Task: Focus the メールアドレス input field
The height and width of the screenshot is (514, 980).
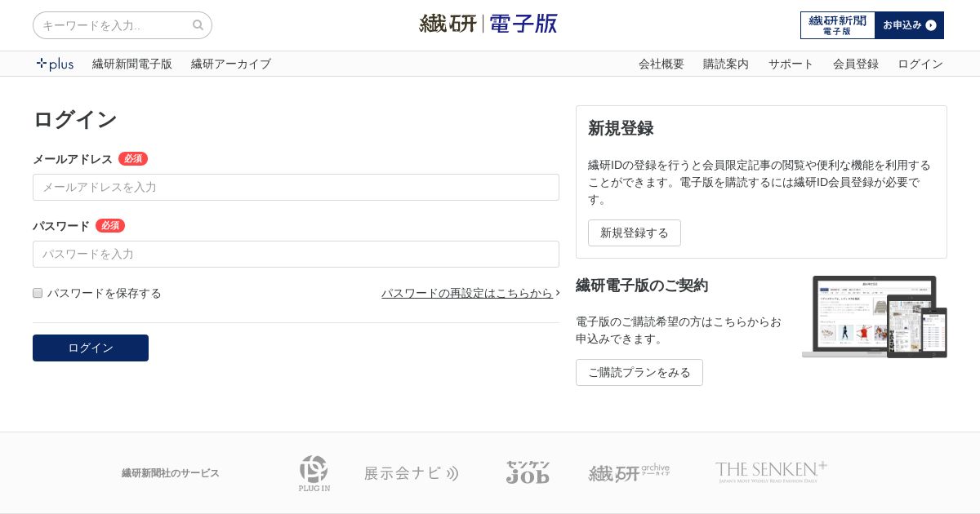Action: tap(296, 187)
